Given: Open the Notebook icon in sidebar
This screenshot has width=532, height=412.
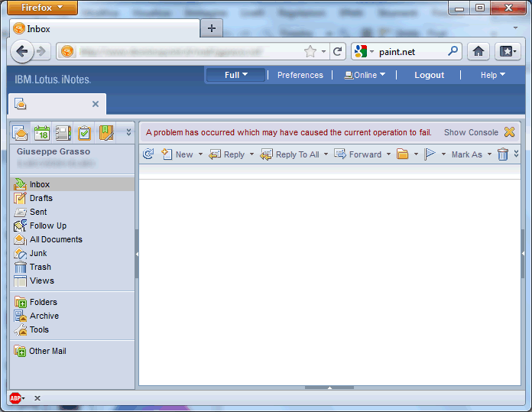Looking at the screenshot, I should (106, 133).
